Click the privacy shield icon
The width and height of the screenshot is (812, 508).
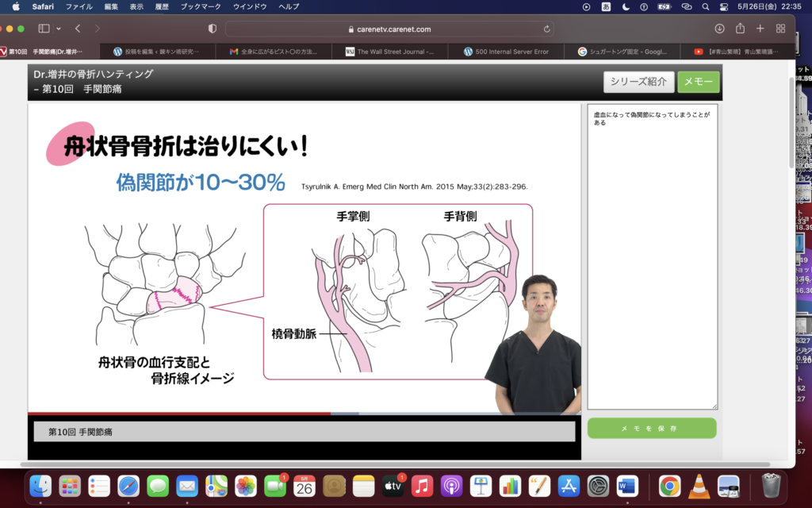pos(212,29)
